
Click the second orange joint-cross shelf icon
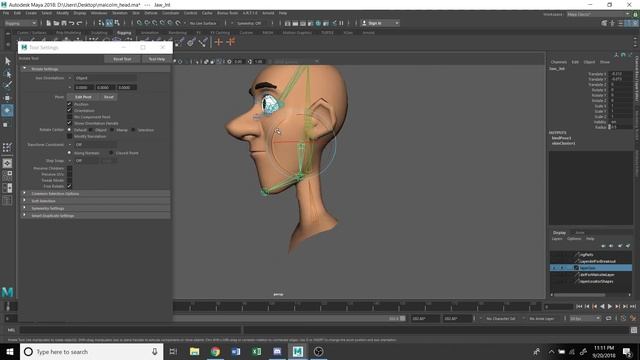(231, 42)
